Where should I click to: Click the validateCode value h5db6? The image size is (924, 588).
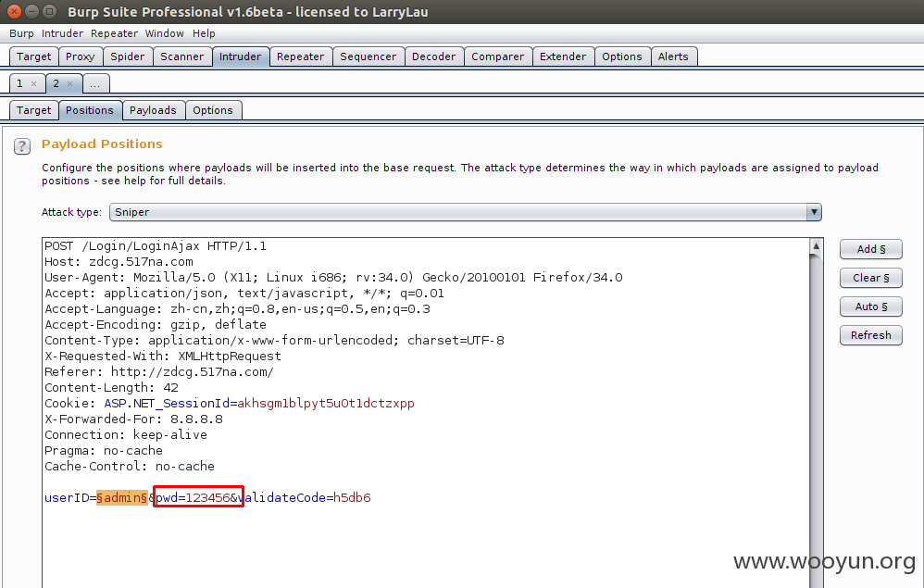tap(352, 498)
